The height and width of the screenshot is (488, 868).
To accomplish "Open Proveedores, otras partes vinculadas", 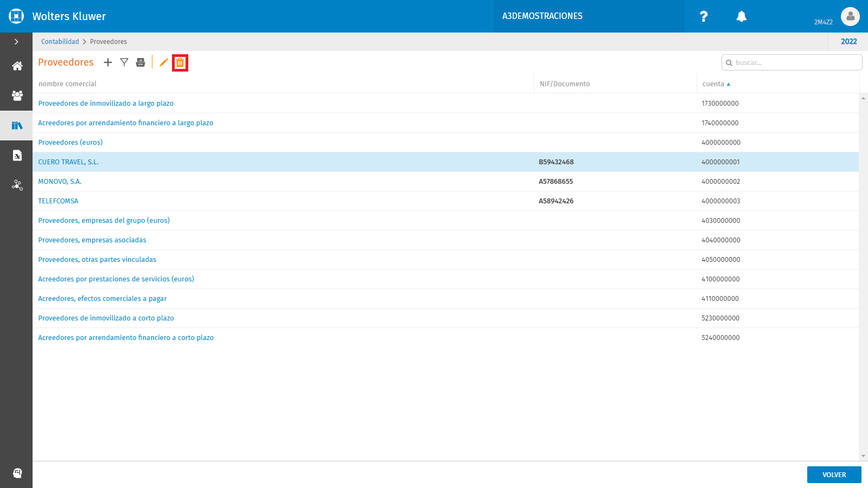I will 97,260.
